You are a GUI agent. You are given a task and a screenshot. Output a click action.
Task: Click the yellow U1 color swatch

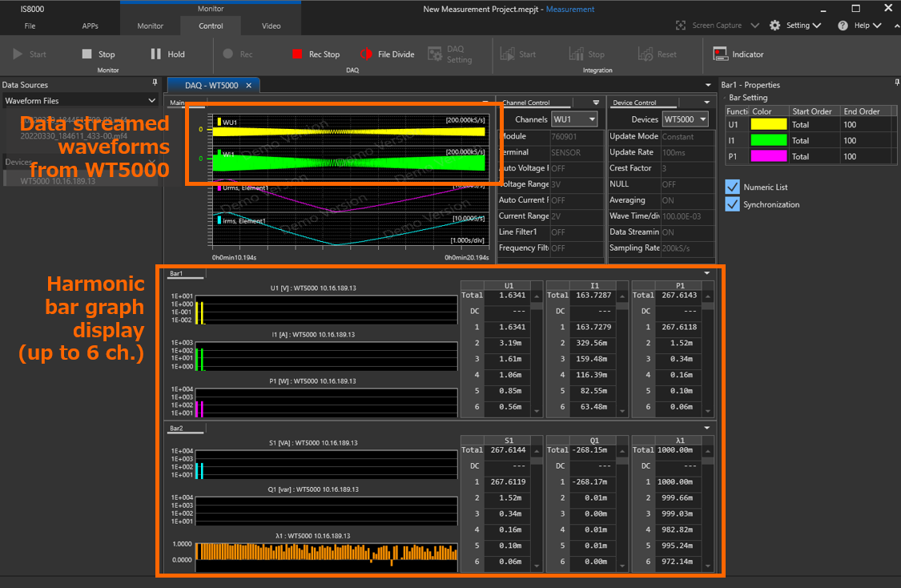769,124
